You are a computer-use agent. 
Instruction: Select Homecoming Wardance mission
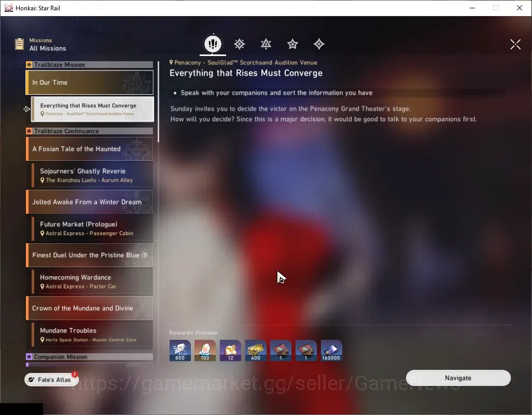[92, 281]
